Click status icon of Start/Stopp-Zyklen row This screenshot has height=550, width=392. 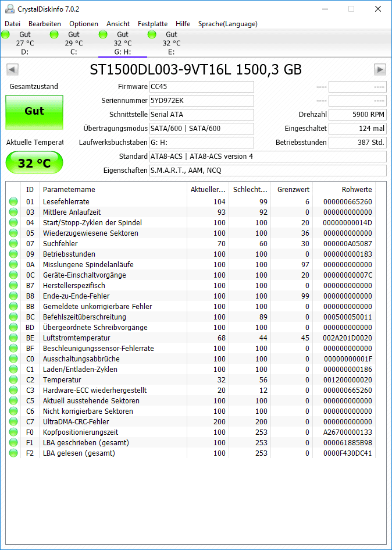[13, 223]
